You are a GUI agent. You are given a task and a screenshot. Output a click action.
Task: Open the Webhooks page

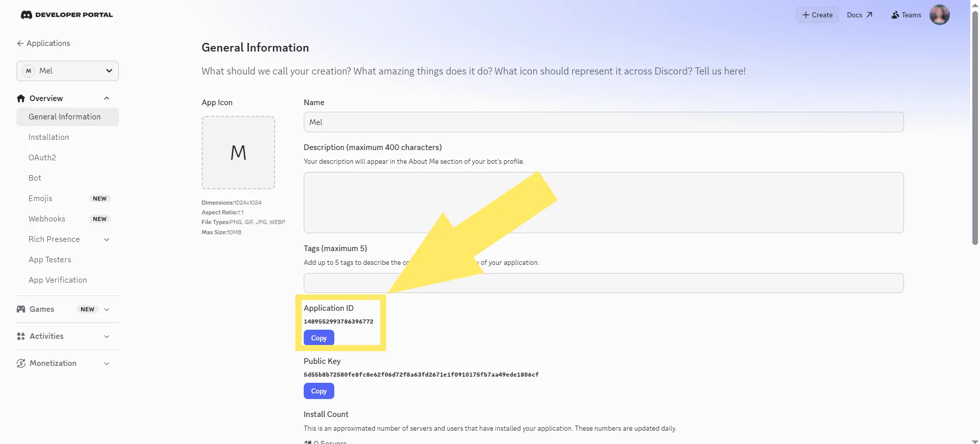click(47, 219)
